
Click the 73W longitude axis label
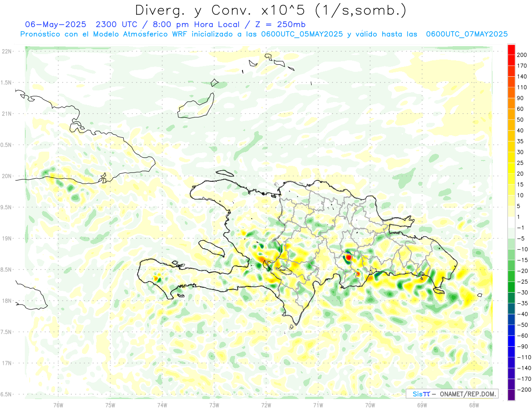coord(214,405)
